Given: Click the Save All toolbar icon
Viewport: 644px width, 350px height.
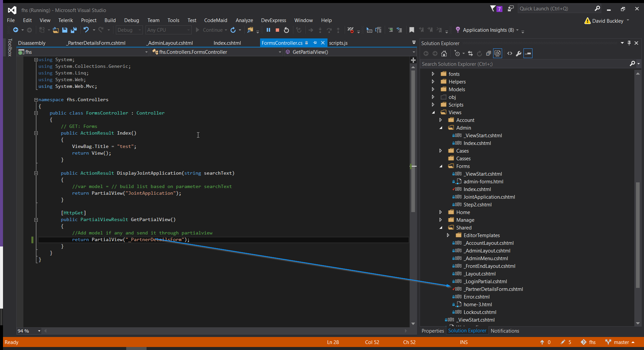Looking at the screenshot, I should [73, 30].
